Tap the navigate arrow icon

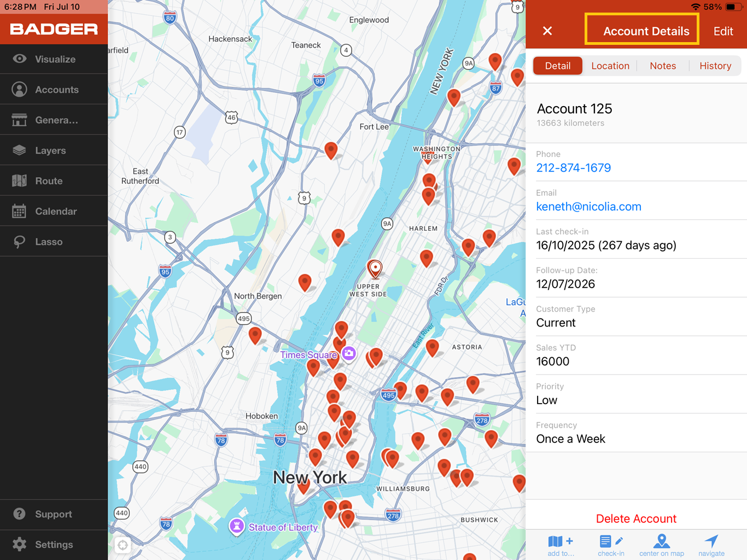(x=711, y=541)
